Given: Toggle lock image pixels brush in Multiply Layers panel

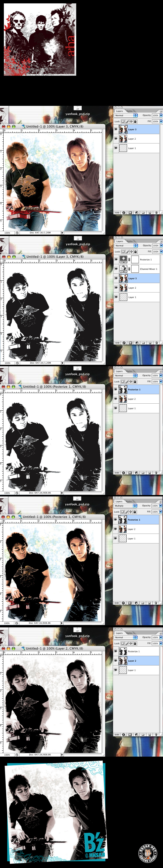Looking at the screenshot, I should coord(127,512).
